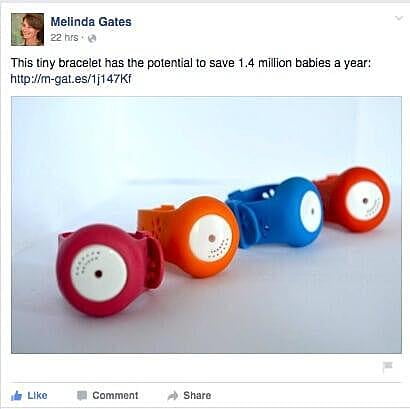The width and height of the screenshot is (410, 409).
Task: Click the Like text label
Action: pos(37,396)
